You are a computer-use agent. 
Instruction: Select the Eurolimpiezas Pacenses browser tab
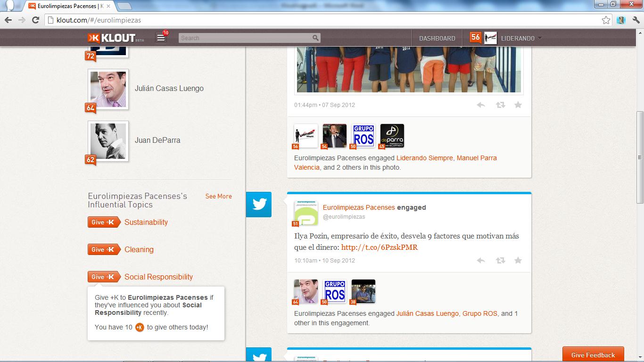pyautogui.click(x=68, y=6)
